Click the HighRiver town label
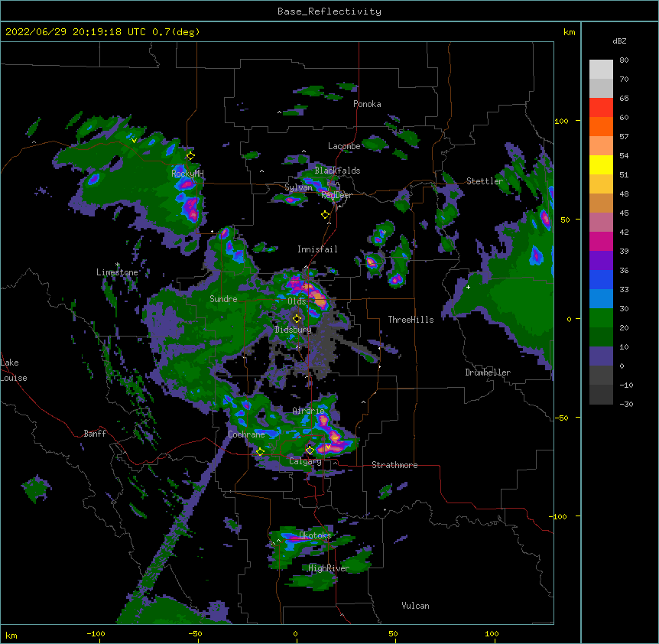Image resolution: width=659 pixels, height=644 pixels. pos(329,568)
